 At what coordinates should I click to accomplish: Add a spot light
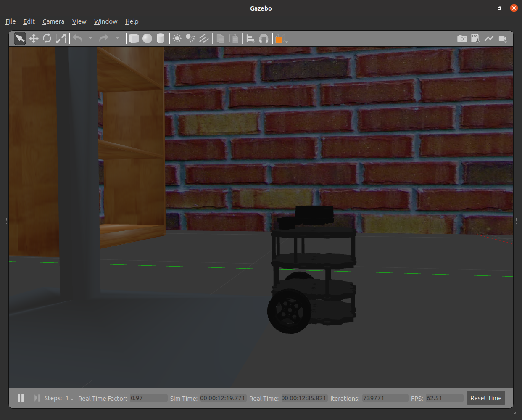pos(190,39)
